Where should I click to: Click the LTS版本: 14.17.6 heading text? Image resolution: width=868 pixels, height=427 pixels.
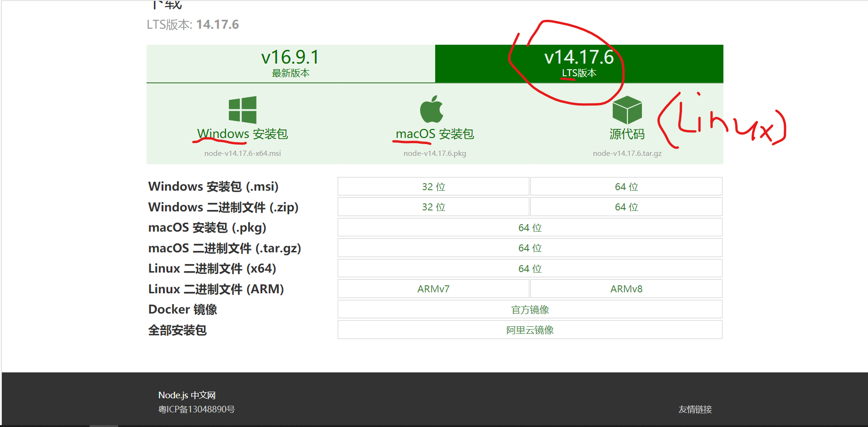point(193,24)
